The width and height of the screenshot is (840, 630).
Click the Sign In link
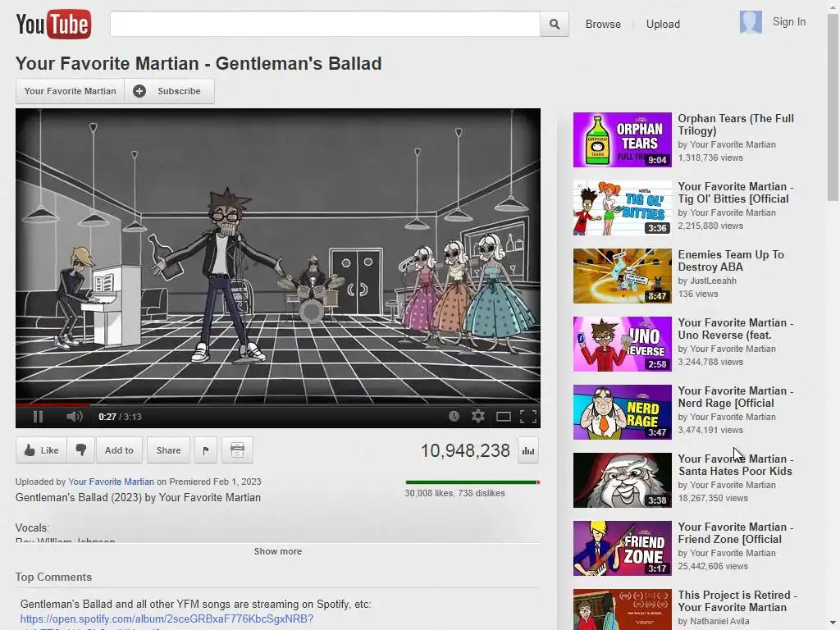point(788,22)
